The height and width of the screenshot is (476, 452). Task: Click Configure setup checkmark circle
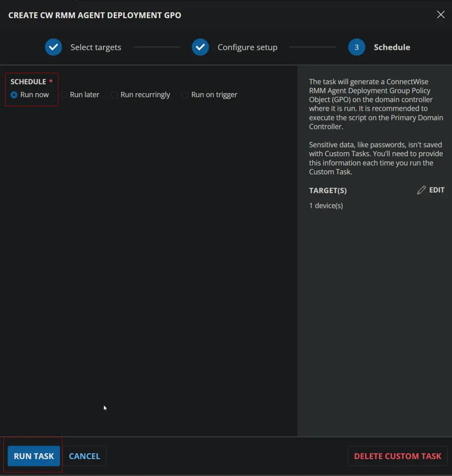(200, 47)
